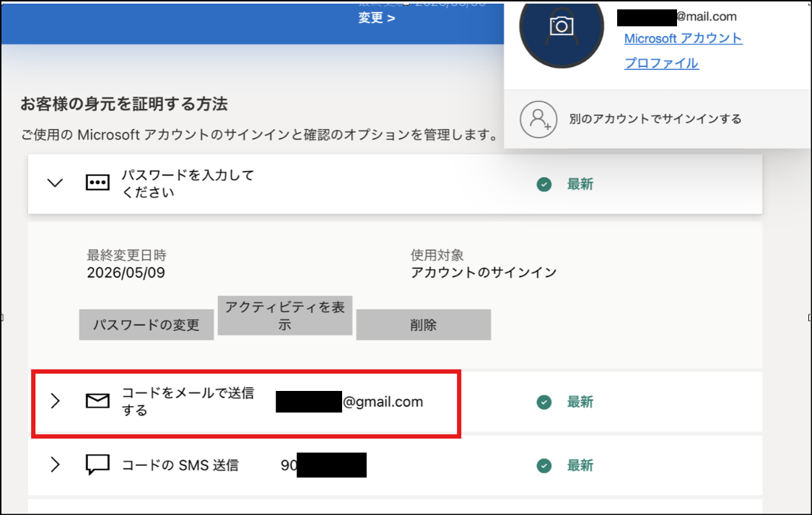The height and width of the screenshot is (515, 812).
Task: Click the password dots icon
Action: (97, 182)
